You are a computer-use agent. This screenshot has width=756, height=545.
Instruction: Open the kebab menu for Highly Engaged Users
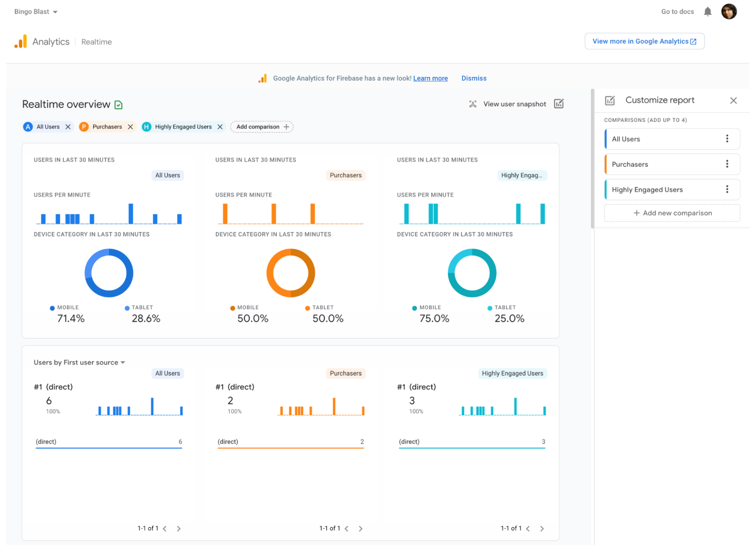[x=727, y=189]
